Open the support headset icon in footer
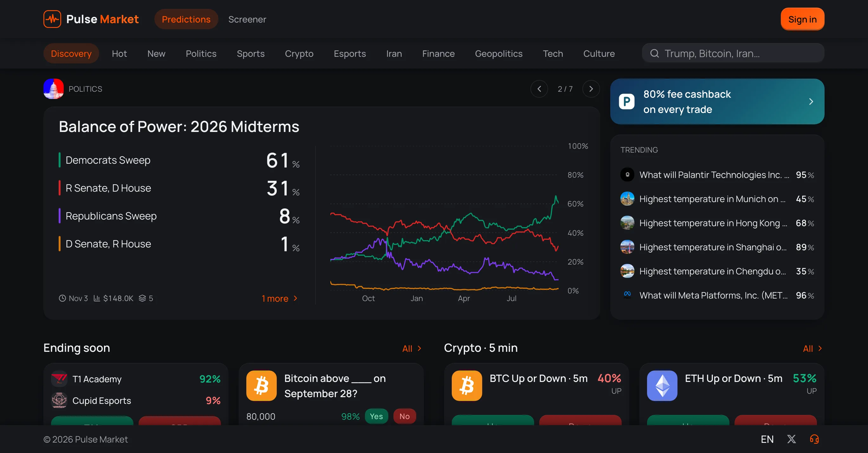This screenshot has height=453, width=868. coord(814,439)
